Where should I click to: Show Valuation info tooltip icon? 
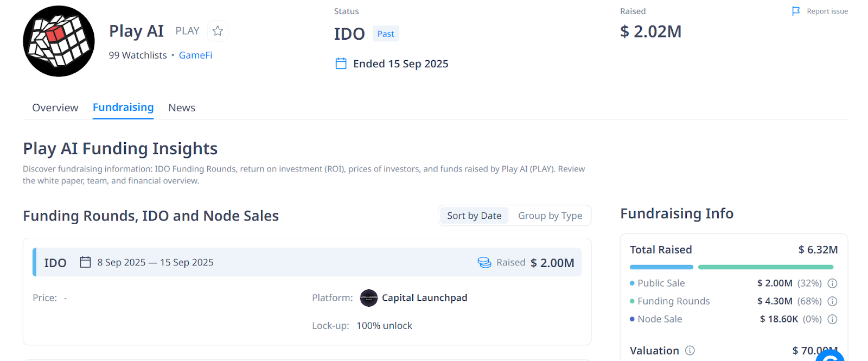690,351
